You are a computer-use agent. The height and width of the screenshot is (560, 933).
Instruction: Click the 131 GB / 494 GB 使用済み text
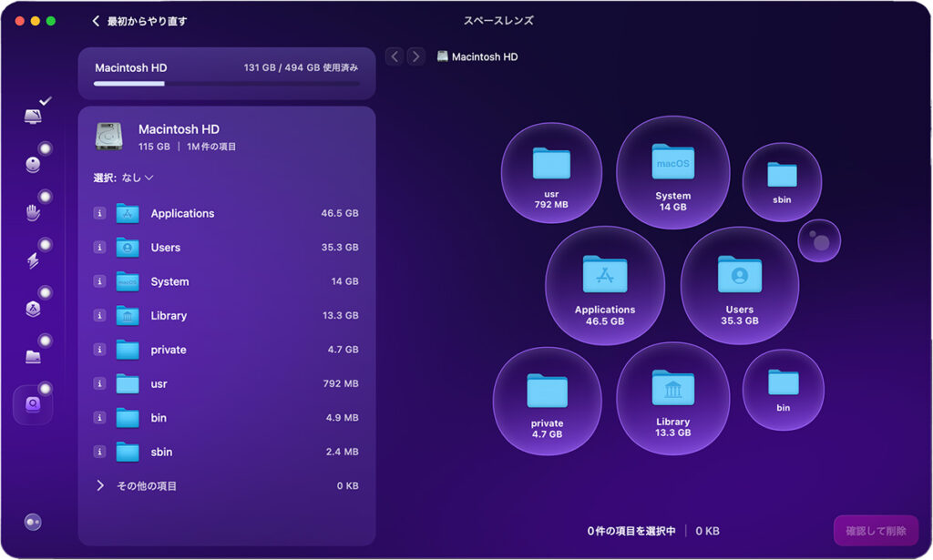pyautogui.click(x=301, y=67)
